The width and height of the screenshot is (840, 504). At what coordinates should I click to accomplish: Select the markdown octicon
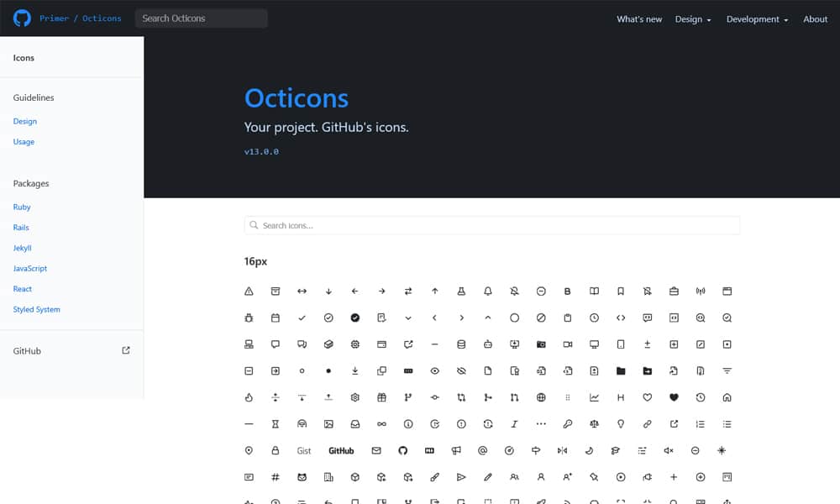tap(428, 451)
